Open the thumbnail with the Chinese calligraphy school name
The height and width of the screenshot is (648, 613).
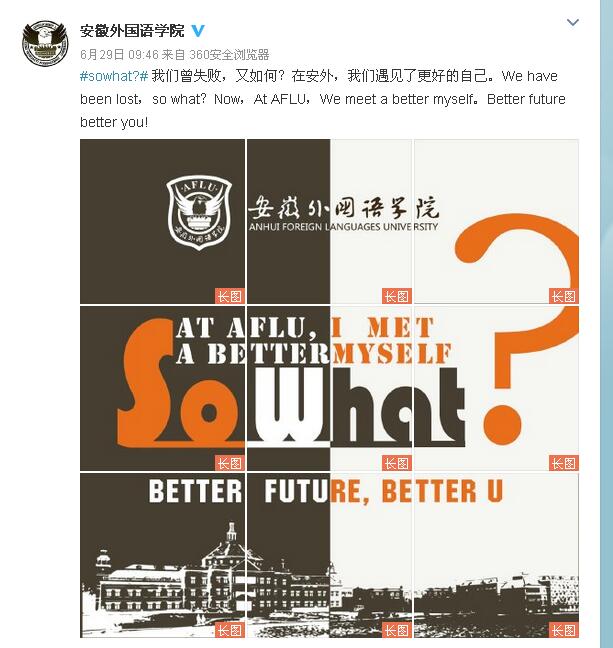point(329,222)
